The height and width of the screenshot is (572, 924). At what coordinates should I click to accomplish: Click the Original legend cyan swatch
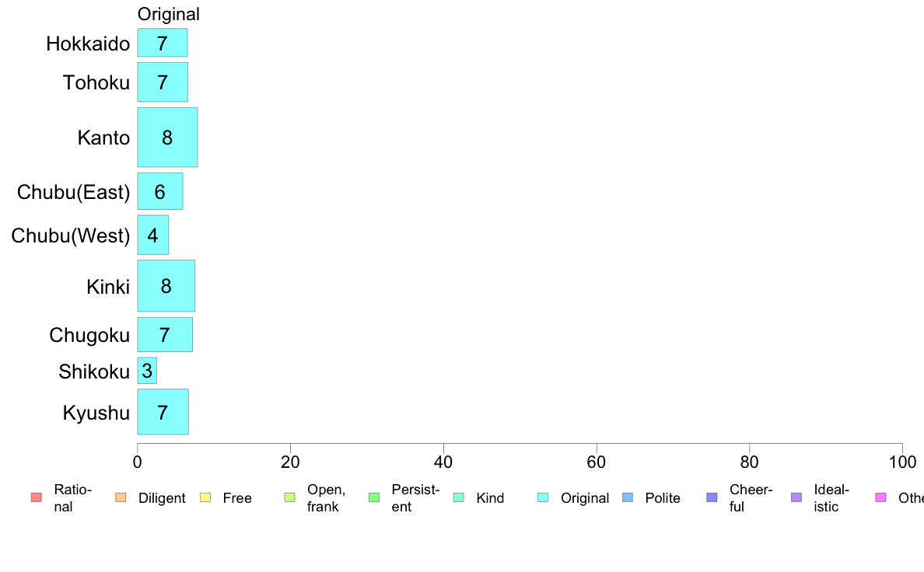tap(544, 497)
